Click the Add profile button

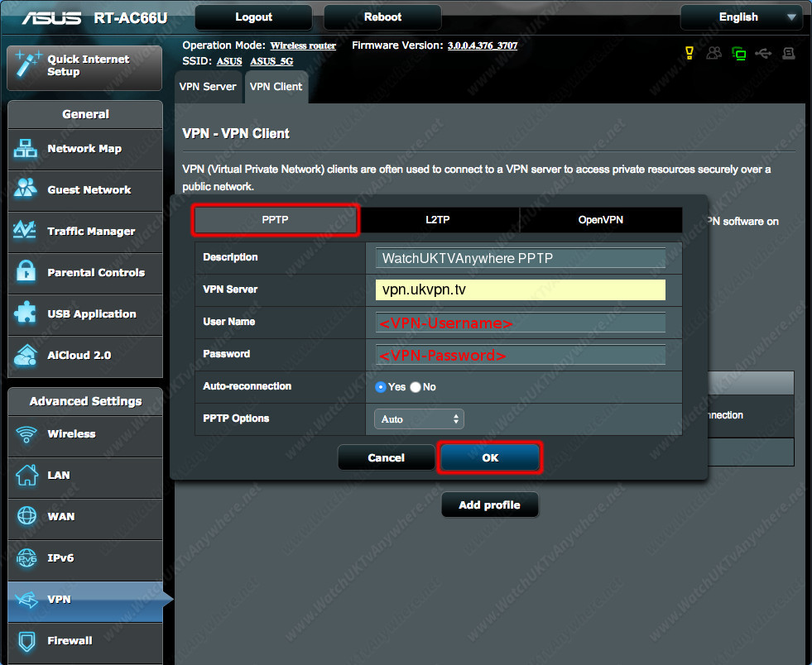click(x=490, y=505)
